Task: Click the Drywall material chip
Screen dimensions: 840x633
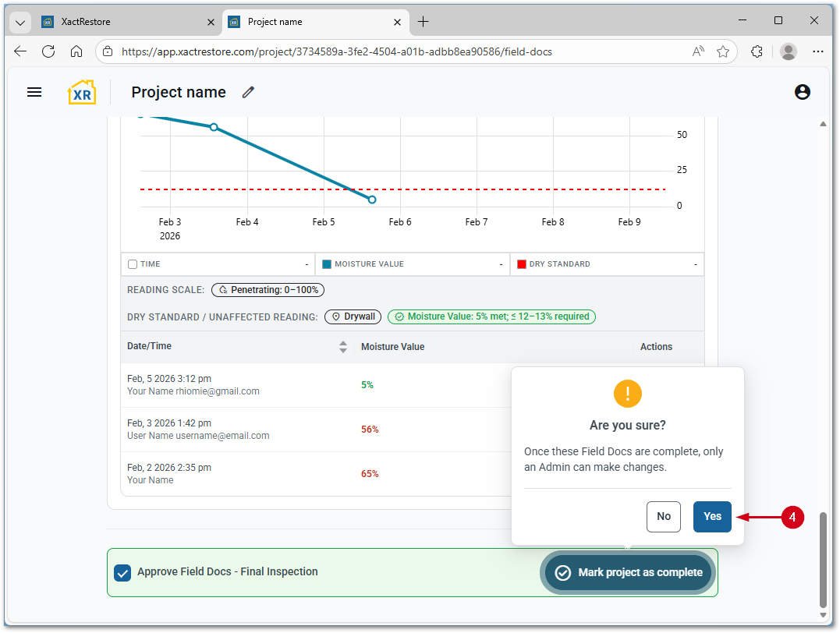Action: [x=353, y=317]
